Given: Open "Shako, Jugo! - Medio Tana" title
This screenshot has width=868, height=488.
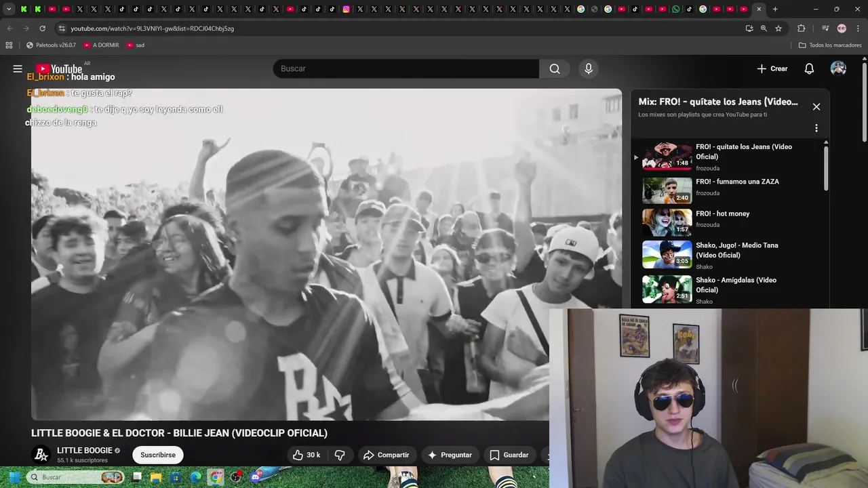Looking at the screenshot, I should tap(737, 250).
